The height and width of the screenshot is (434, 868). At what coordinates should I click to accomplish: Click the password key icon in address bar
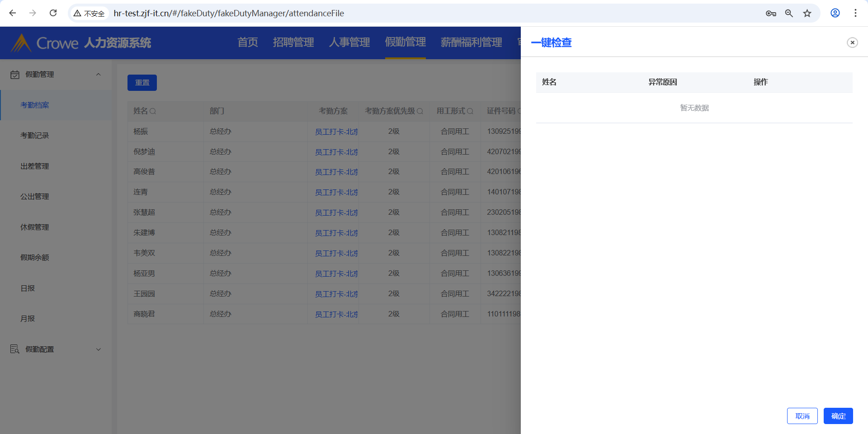pyautogui.click(x=771, y=13)
